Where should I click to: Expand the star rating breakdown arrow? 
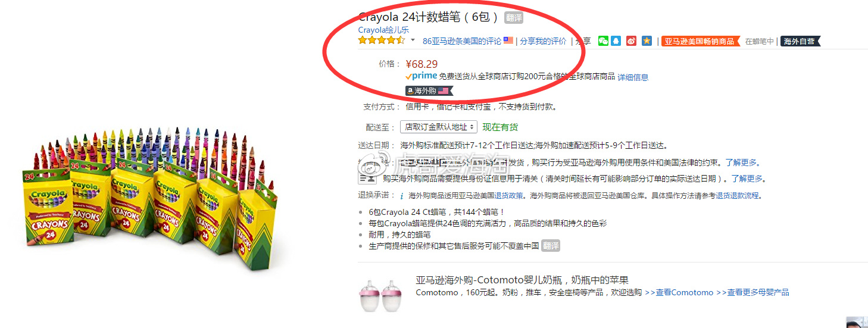pyautogui.click(x=413, y=40)
